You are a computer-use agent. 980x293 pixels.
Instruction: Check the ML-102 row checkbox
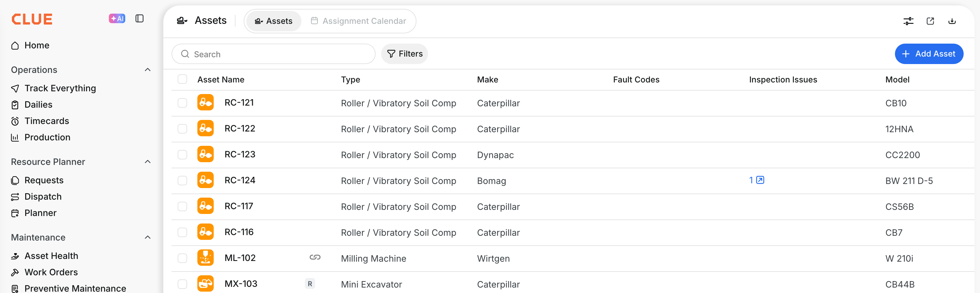[183, 258]
